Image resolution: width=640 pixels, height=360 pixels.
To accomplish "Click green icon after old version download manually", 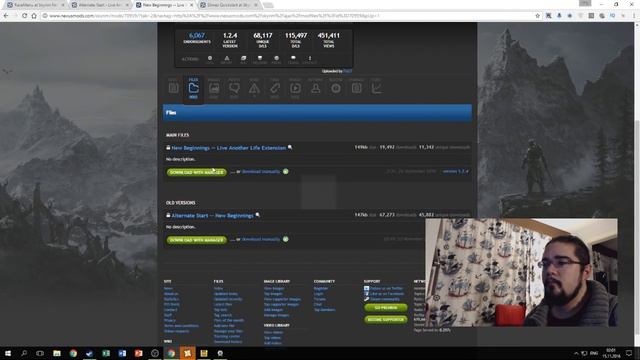I will (x=286, y=239).
